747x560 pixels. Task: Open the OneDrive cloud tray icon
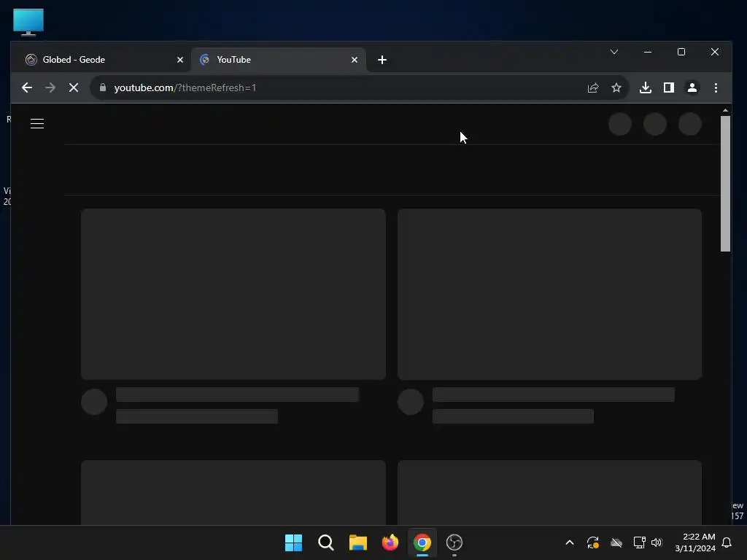click(616, 542)
